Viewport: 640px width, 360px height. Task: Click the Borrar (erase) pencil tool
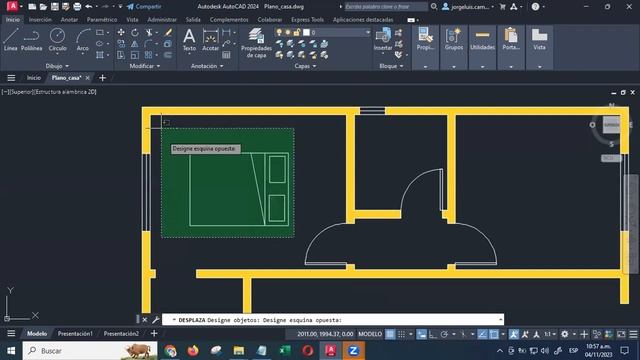(168, 32)
